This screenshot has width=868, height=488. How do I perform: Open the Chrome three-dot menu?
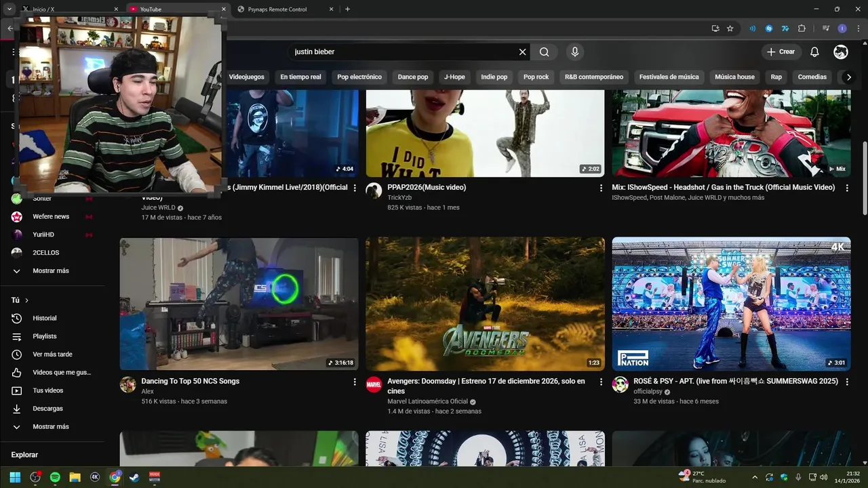[x=859, y=28]
